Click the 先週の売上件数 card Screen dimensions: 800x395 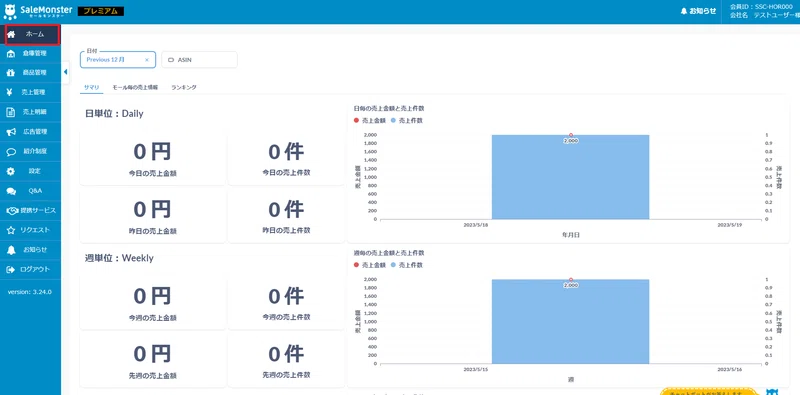click(286, 359)
